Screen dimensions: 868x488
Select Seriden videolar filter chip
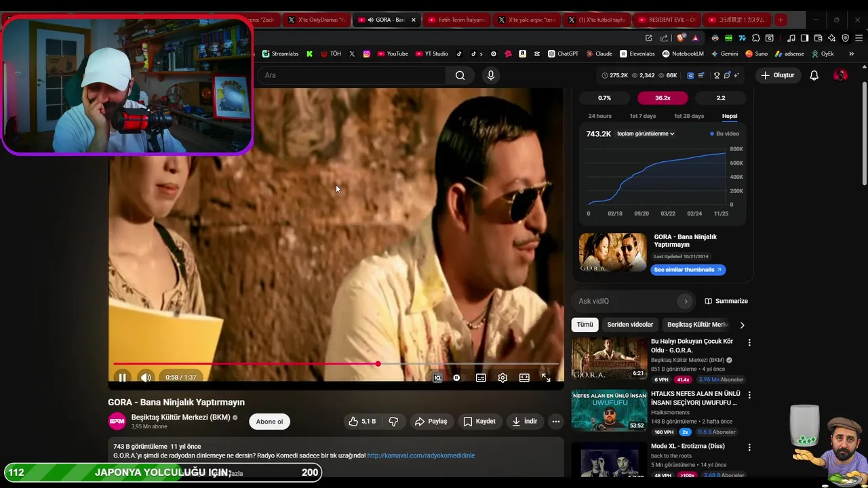[x=630, y=325]
